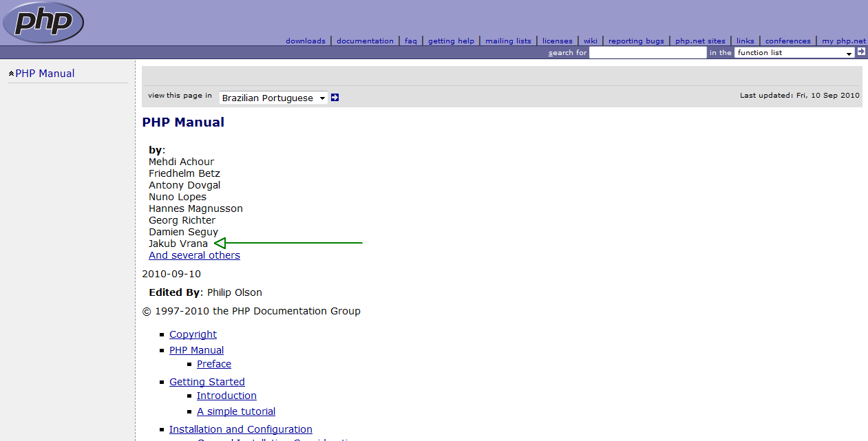Click the author name Mehdi Achour
The height and width of the screenshot is (441, 868).
click(181, 162)
